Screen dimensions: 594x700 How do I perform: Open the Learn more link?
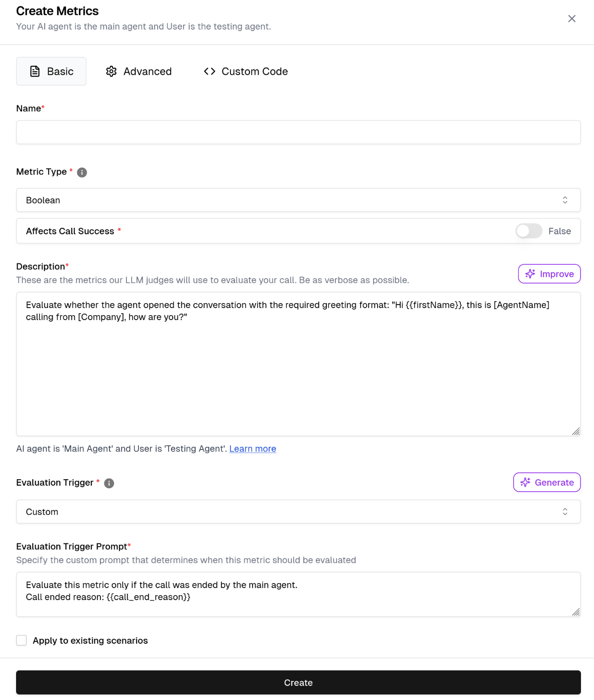click(253, 449)
